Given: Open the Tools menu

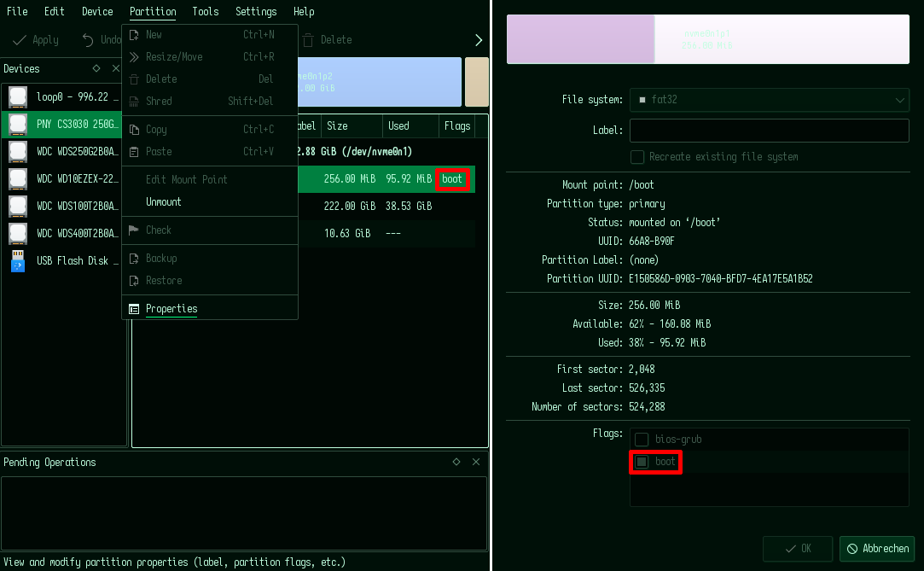Looking at the screenshot, I should (205, 11).
